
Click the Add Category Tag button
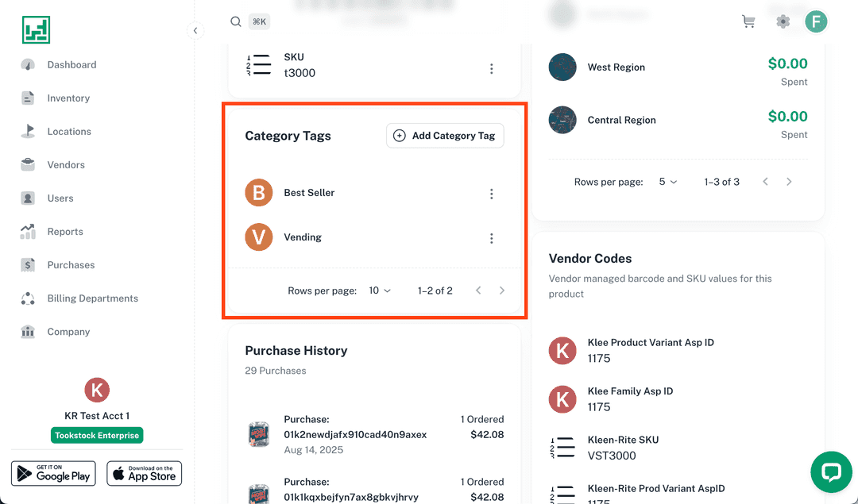click(x=444, y=135)
